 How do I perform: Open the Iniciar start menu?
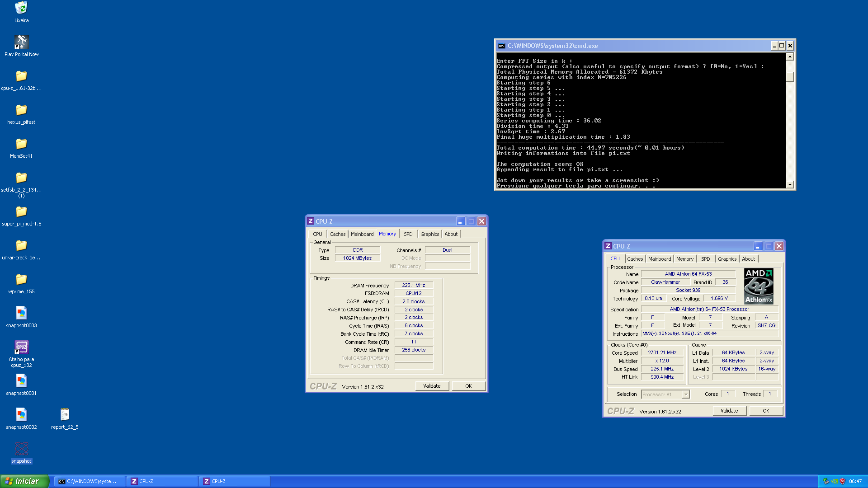pos(24,481)
